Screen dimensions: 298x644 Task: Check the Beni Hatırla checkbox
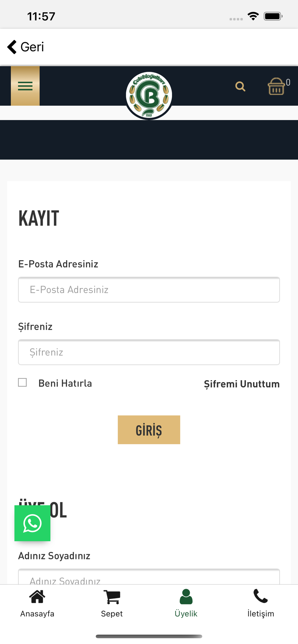23,383
